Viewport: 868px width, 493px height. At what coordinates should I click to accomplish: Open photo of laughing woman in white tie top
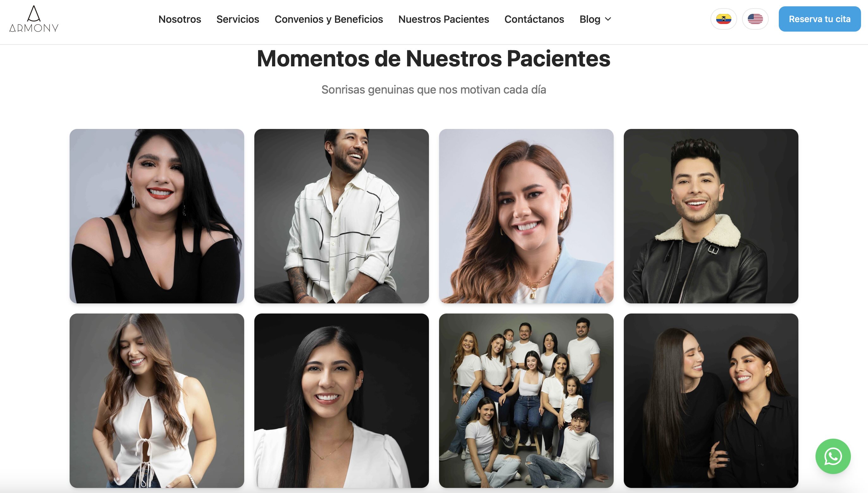157,401
